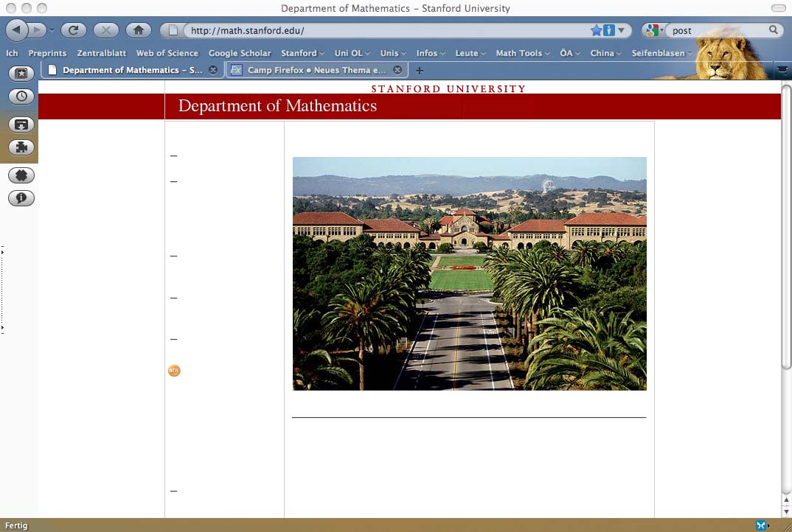The width and height of the screenshot is (792, 532).
Task: Open the Downloads sidebar icon
Action: tap(21, 125)
